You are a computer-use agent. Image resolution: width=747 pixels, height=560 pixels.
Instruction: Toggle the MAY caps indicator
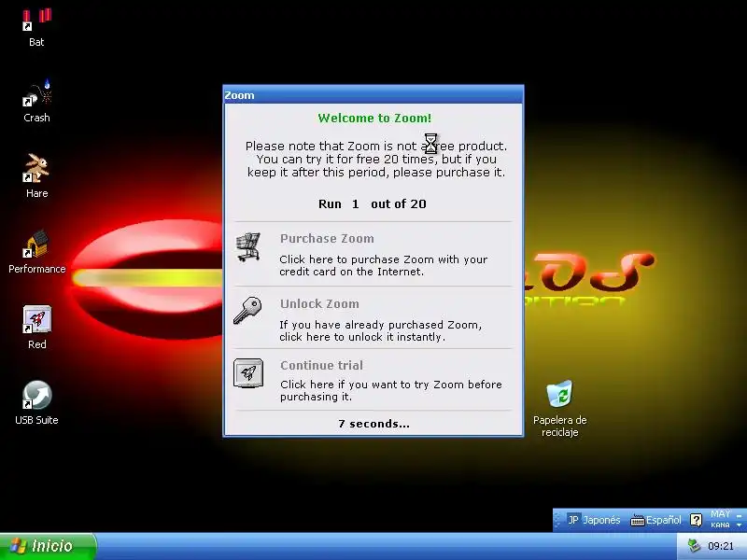(x=720, y=514)
